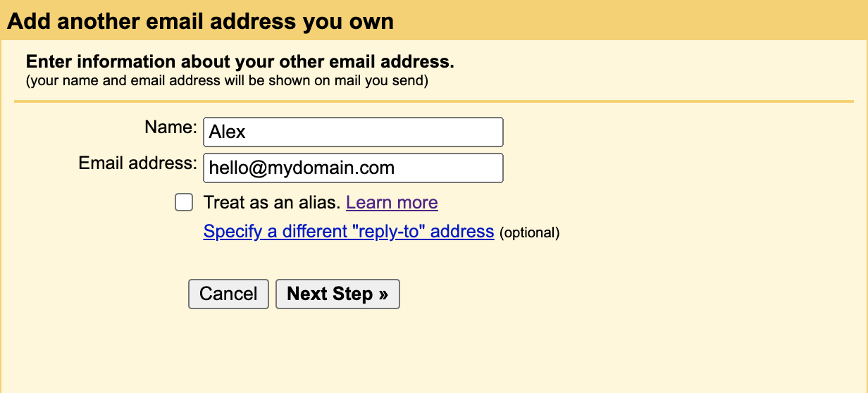Image resolution: width=868 pixels, height=393 pixels.
Task: Enable the Treat as an alias checkbox
Action: pos(184,203)
